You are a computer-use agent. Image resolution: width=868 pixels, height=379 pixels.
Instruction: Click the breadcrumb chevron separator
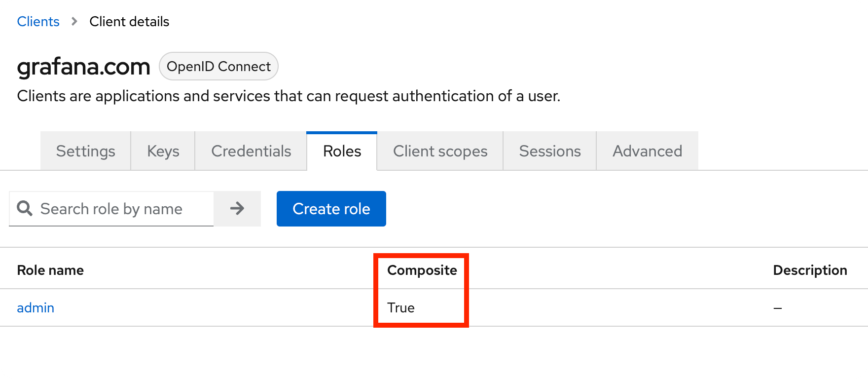tap(74, 21)
